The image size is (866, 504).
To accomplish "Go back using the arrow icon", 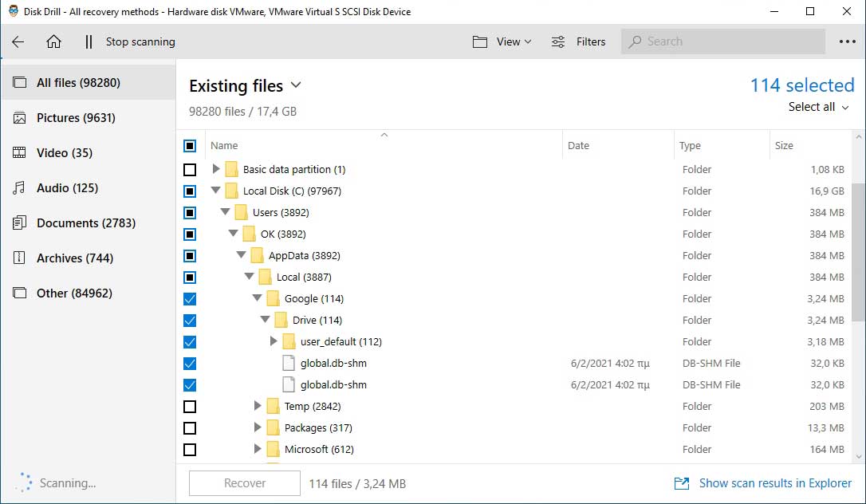I will (18, 42).
